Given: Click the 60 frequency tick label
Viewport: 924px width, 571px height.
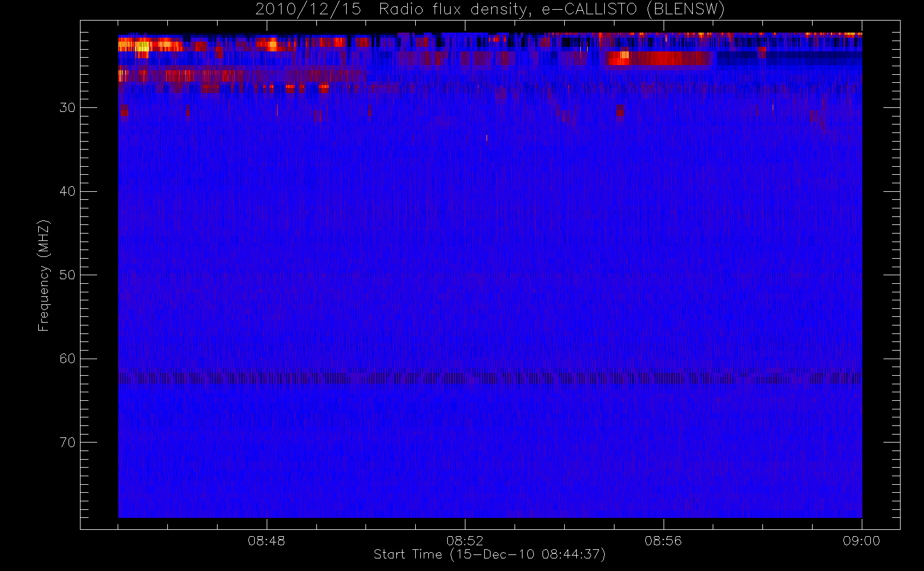Looking at the screenshot, I should click(x=67, y=359).
